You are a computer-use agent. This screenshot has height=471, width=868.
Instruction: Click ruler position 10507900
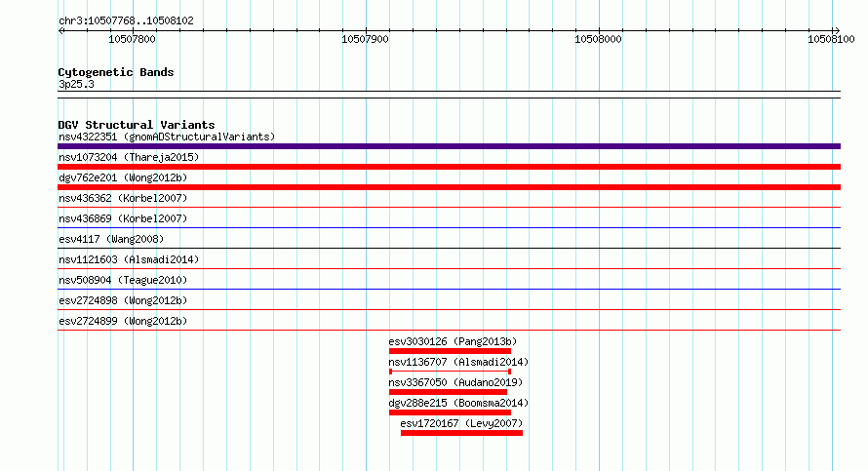(366, 39)
